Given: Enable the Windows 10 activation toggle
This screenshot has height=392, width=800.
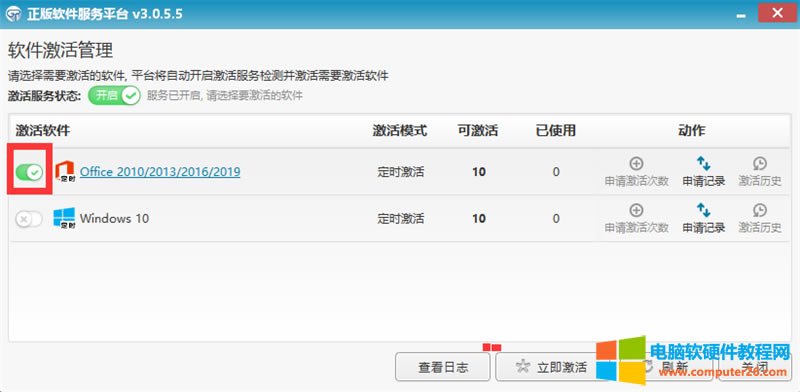Looking at the screenshot, I should point(29,219).
